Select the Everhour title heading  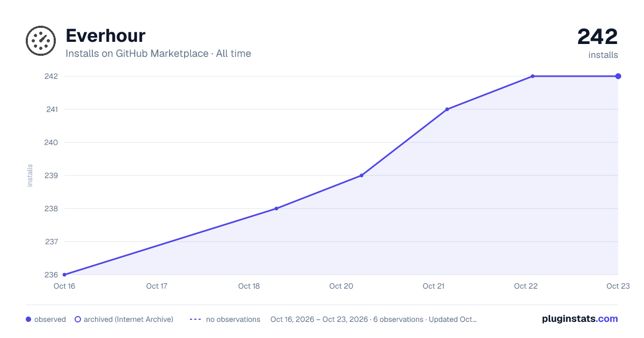(x=106, y=35)
